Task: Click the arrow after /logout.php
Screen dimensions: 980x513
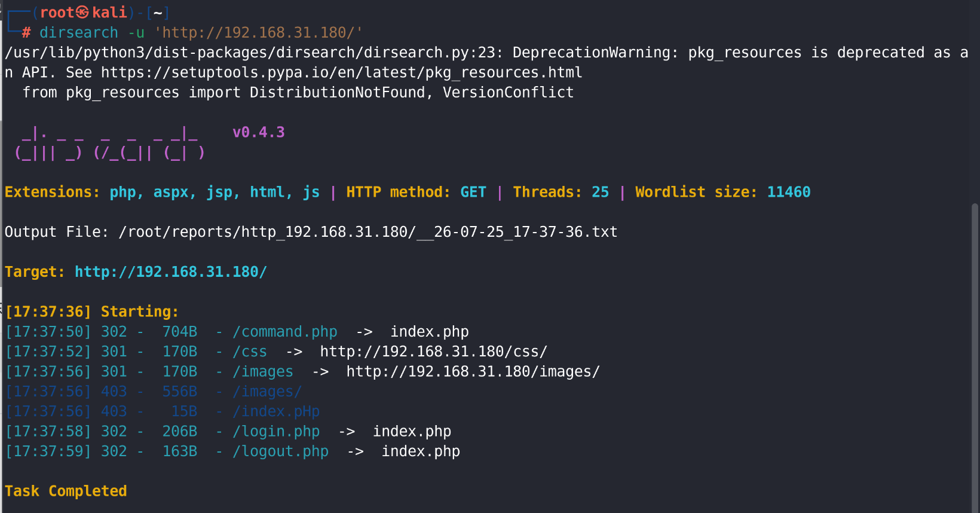Action: pos(356,451)
